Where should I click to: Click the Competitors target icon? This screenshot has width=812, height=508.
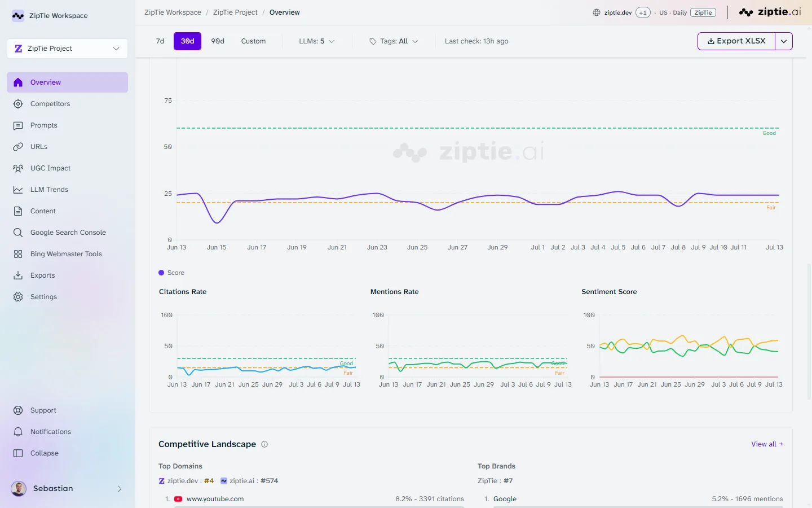(x=18, y=104)
